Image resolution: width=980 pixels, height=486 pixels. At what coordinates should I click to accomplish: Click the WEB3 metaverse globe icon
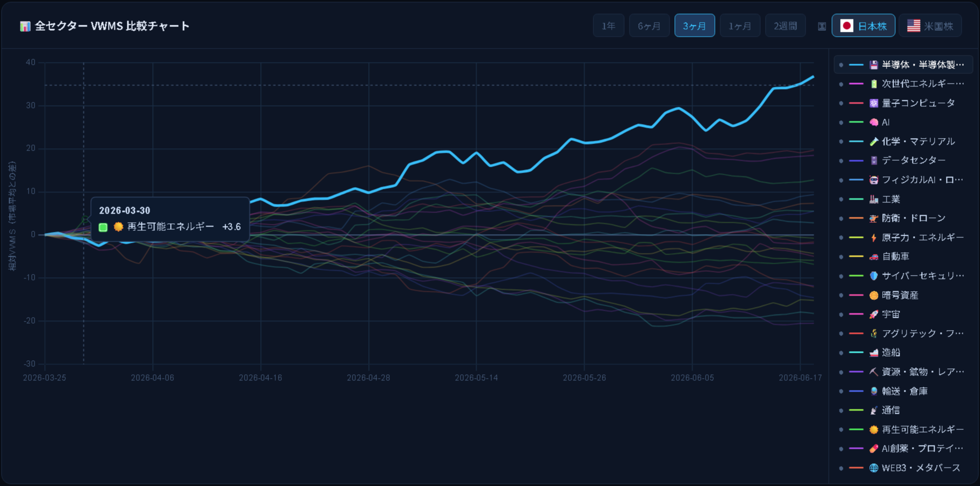pyautogui.click(x=874, y=468)
